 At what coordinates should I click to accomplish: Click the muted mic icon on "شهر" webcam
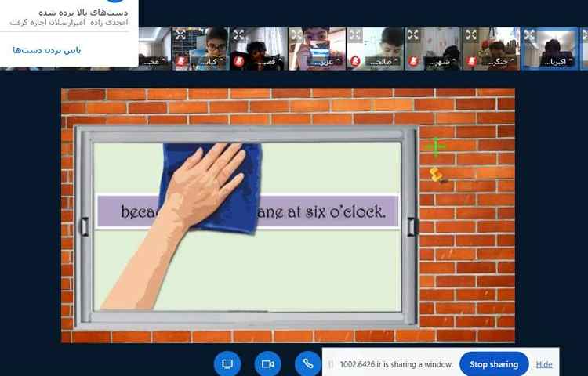coord(413,61)
